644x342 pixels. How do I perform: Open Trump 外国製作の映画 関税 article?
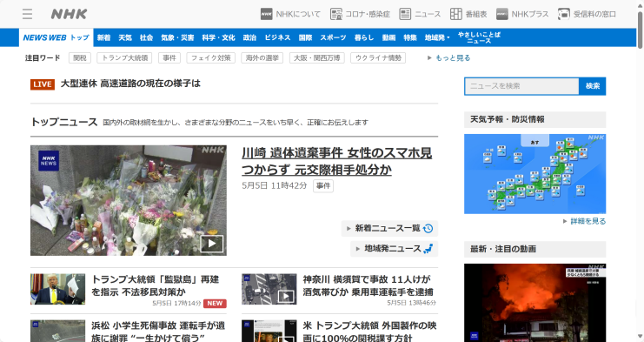point(369,332)
